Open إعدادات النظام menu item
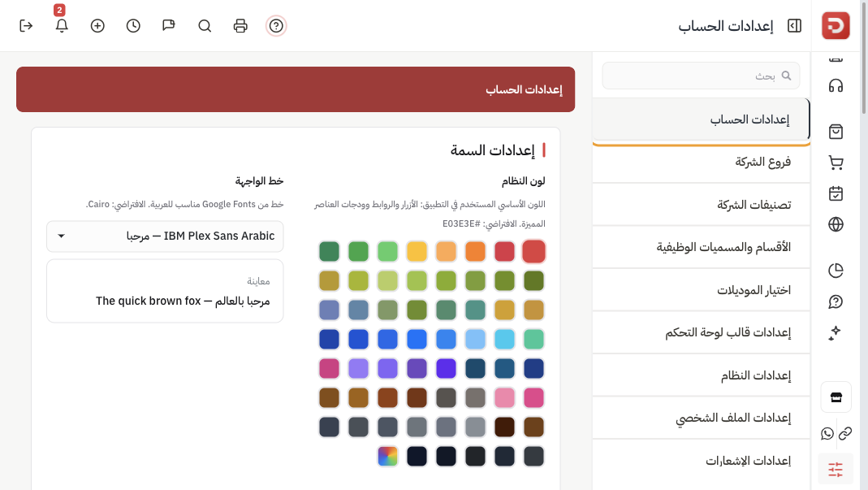Viewport: 868px width, 490px height. click(x=701, y=375)
